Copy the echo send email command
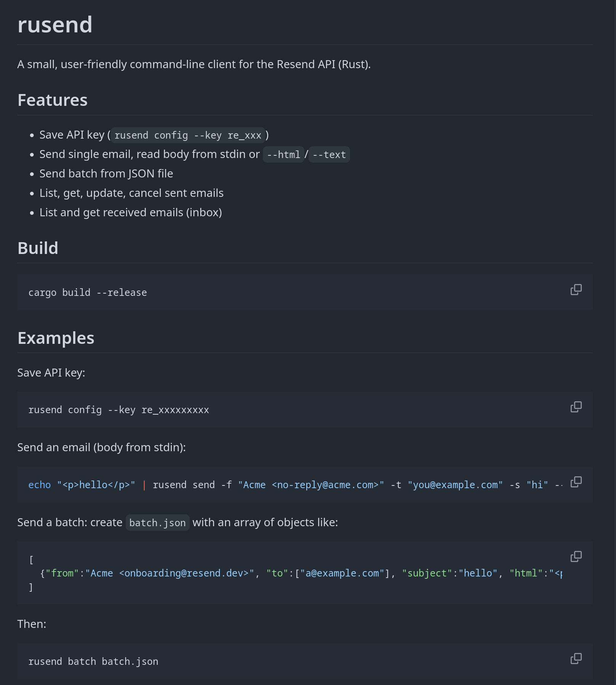This screenshot has width=616, height=685. [576, 482]
